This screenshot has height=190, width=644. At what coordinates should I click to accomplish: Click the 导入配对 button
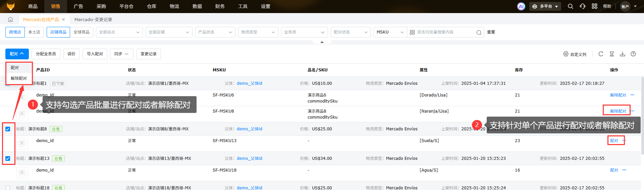(x=95, y=54)
